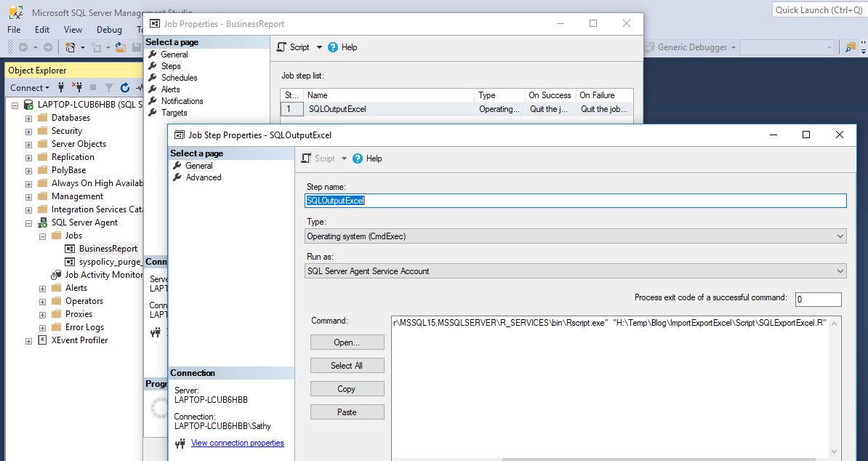The height and width of the screenshot is (461, 868).
Task: Click the Connect Object Explorer plug icon
Action: point(62,87)
